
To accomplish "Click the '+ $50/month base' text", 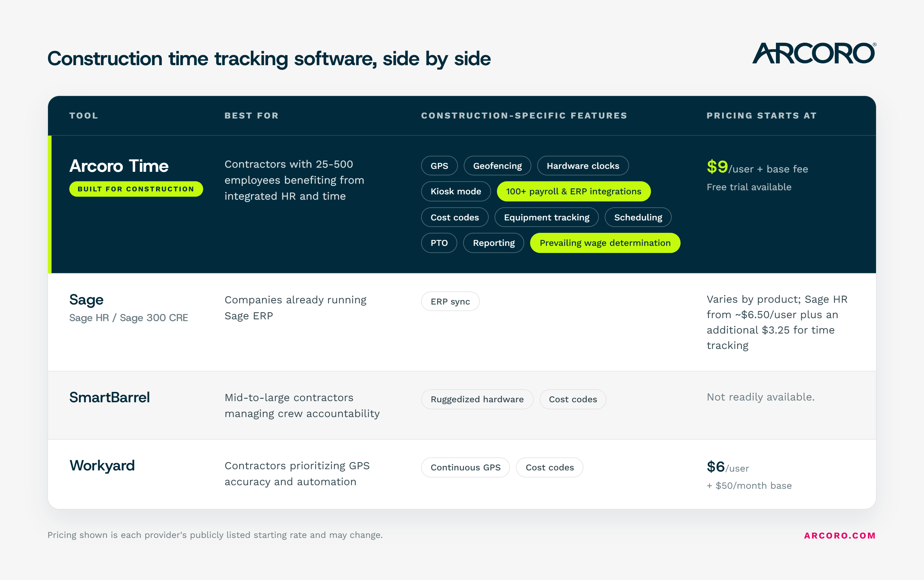I will click(749, 486).
